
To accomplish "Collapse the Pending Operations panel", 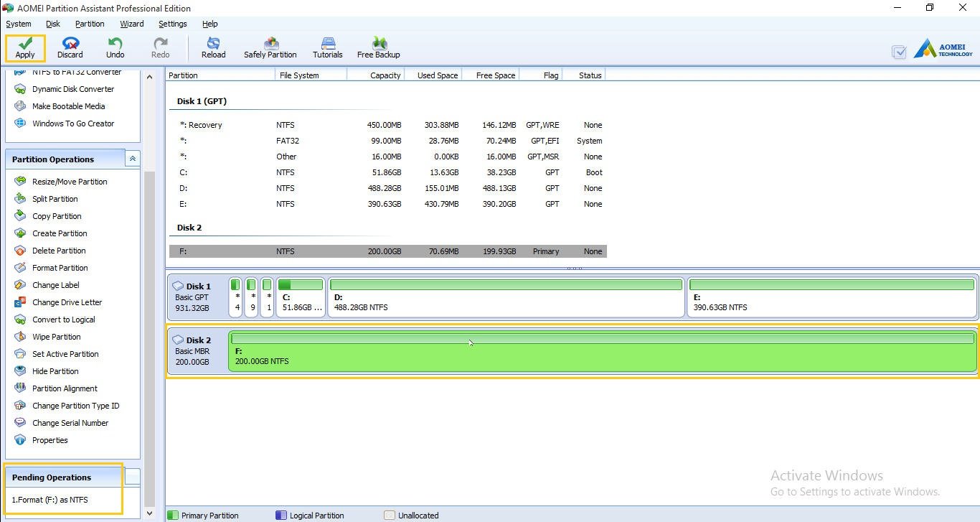I will click(x=132, y=477).
